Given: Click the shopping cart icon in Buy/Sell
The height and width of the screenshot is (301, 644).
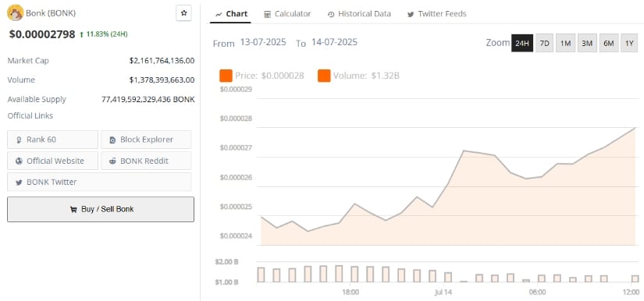Looking at the screenshot, I should [73, 210].
